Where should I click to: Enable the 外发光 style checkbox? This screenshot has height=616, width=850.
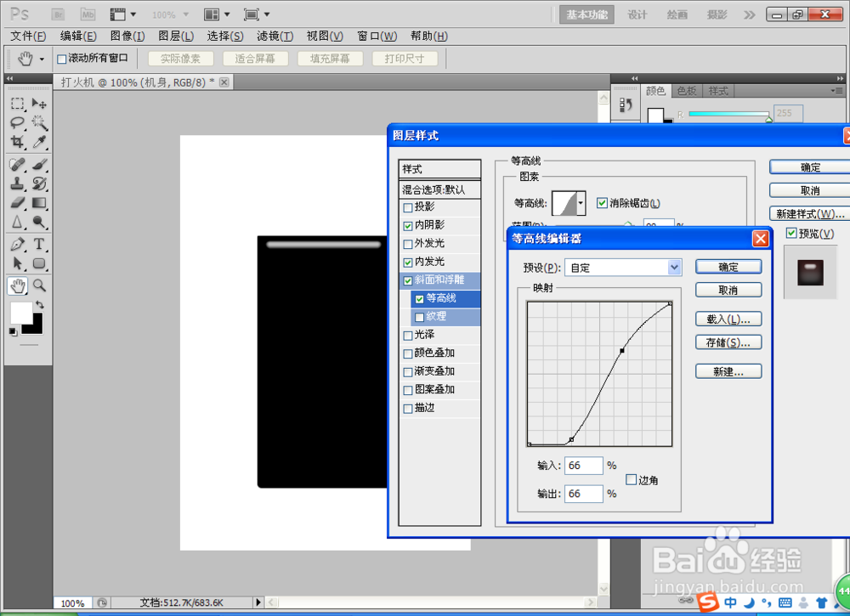coord(408,244)
